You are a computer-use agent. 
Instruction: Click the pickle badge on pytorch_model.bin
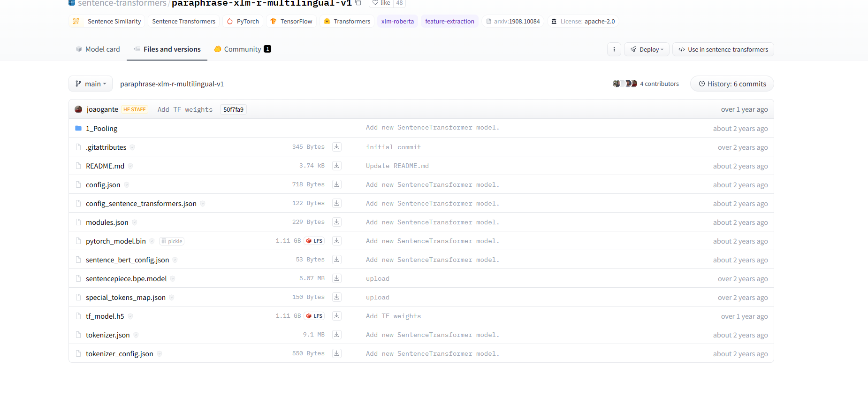point(172,241)
